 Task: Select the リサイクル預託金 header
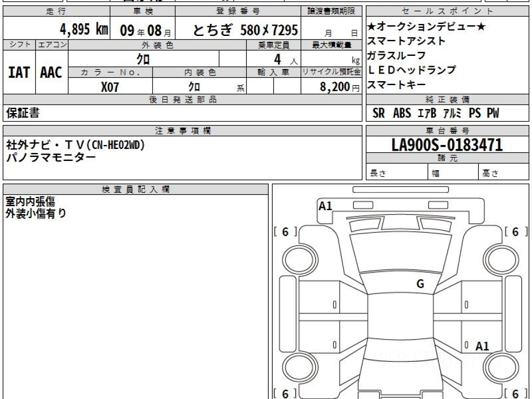click(x=332, y=72)
